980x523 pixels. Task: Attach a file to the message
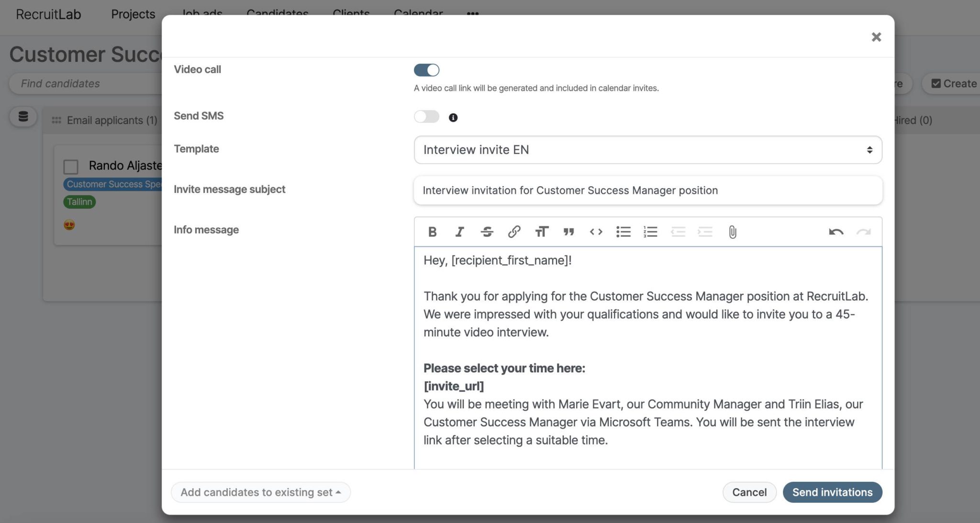[x=732, y=232]
